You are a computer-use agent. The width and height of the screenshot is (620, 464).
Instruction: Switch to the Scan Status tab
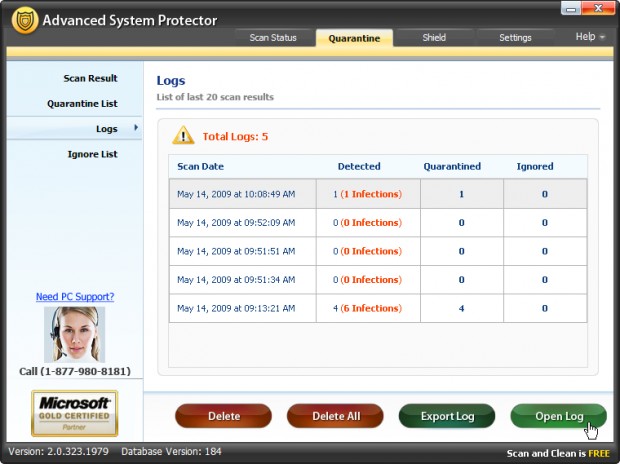pos(273,38)
